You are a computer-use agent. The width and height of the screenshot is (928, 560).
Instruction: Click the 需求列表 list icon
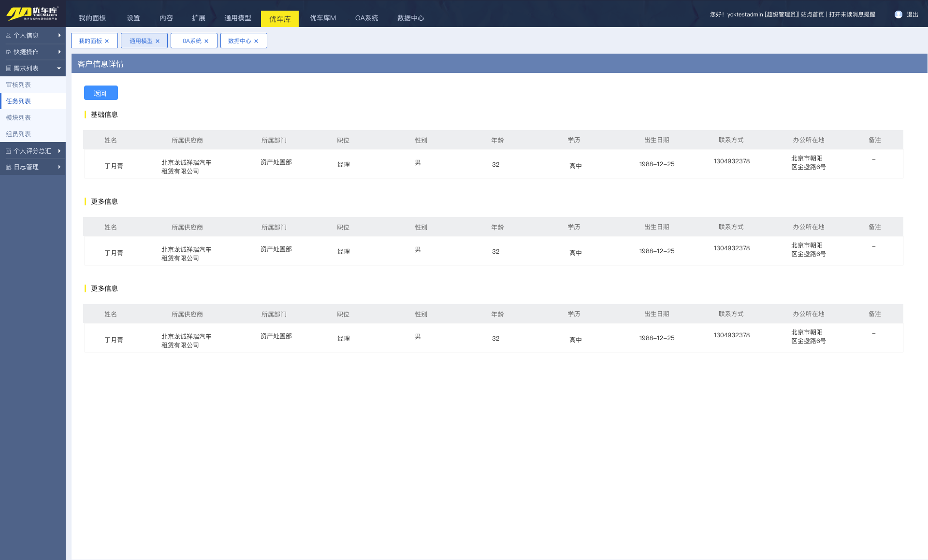[8, 68]
